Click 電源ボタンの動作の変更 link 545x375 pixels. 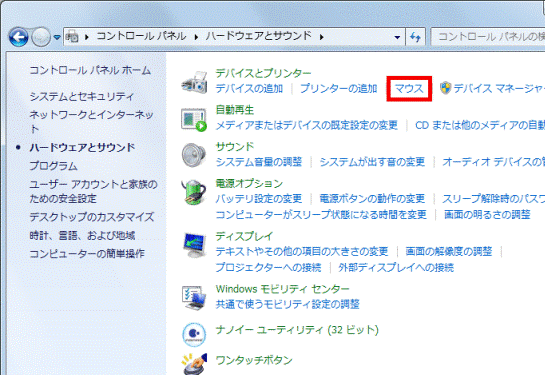point(372,198)
